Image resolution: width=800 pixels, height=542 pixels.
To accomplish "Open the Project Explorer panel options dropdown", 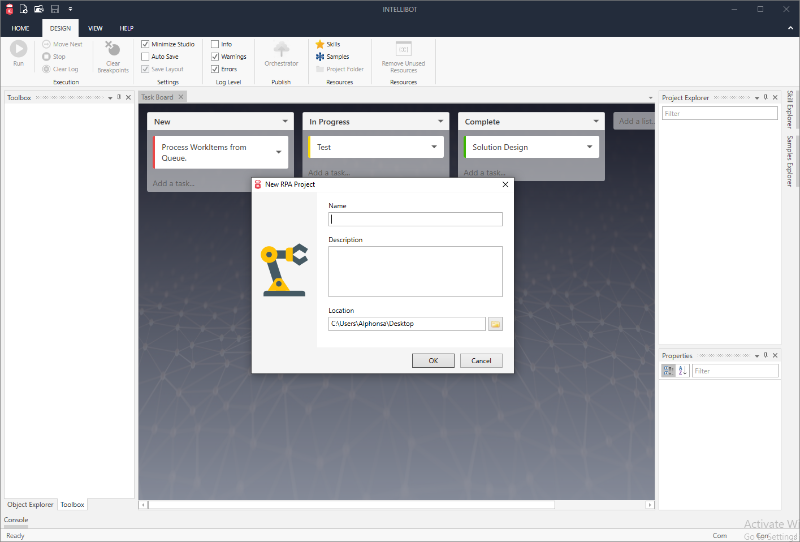I will pyautogui.click(x=756, y=97).
